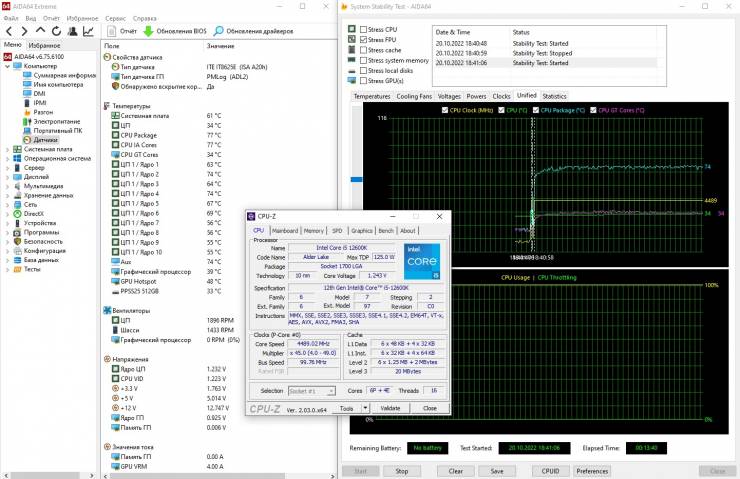Open CPU-Z Tools dropdown arrow
This screenshot has height=479, width=740.
pyautogui.click(x=365, y=408)
